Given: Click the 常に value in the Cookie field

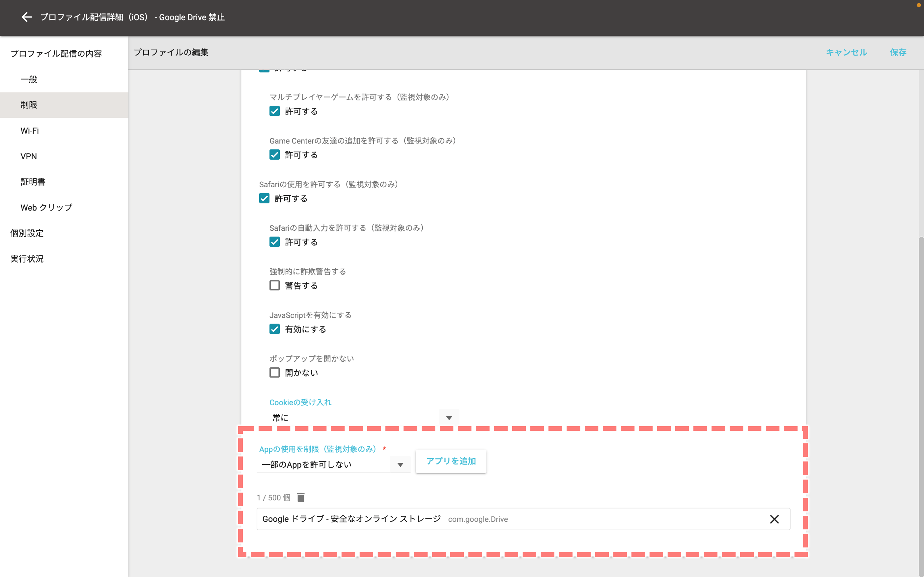Looking at the screenshot, I should 280,417.
